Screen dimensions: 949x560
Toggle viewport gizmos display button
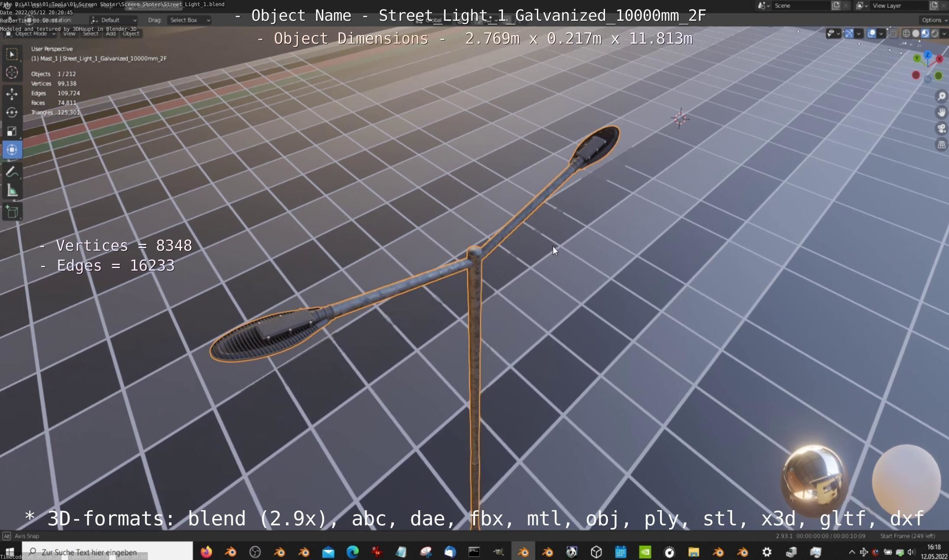pos(849,33)
